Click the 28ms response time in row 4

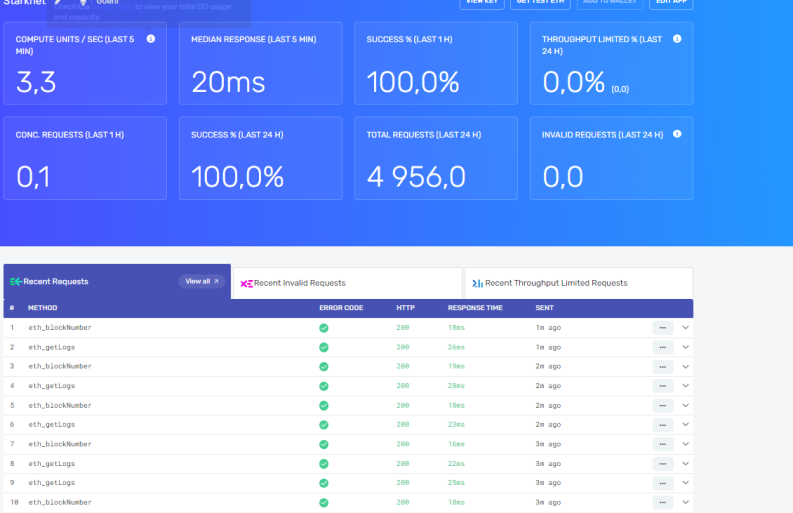pyautogui.click(x=456, y=386)
